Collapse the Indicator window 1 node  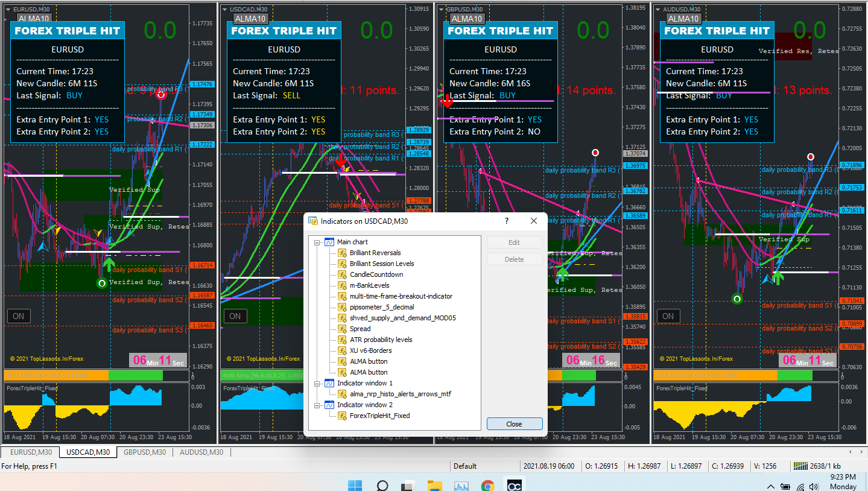(317, 383)
